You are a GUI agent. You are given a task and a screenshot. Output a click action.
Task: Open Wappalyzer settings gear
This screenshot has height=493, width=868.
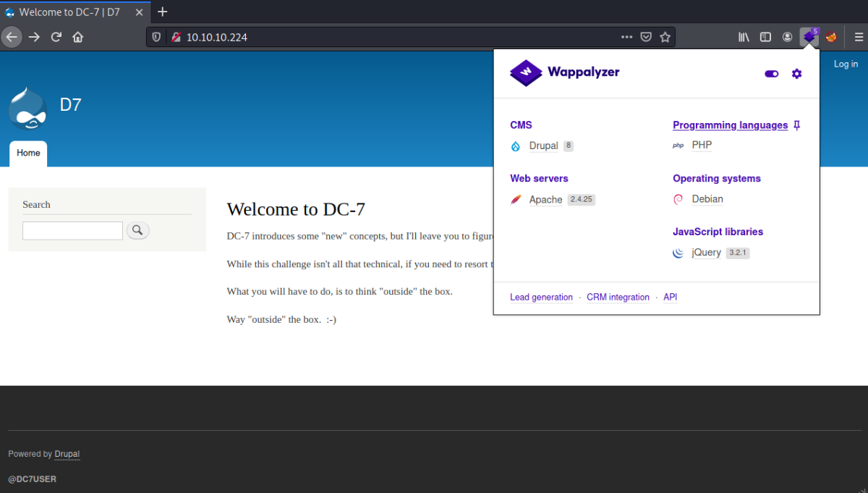[x=796, y=73]
